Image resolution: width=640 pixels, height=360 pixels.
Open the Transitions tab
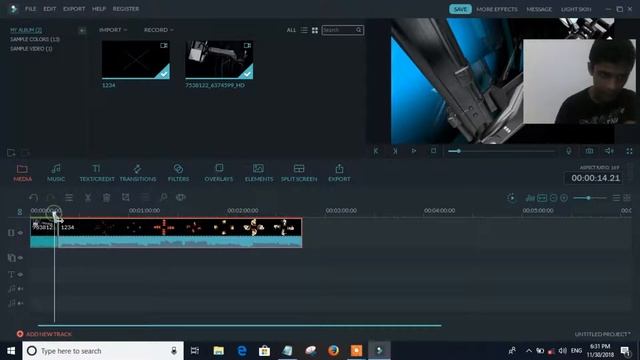click(x=138, y=173)
